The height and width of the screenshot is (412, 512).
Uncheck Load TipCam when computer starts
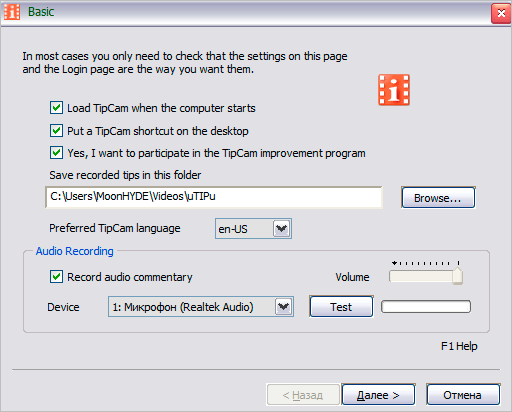coord(56,108)
